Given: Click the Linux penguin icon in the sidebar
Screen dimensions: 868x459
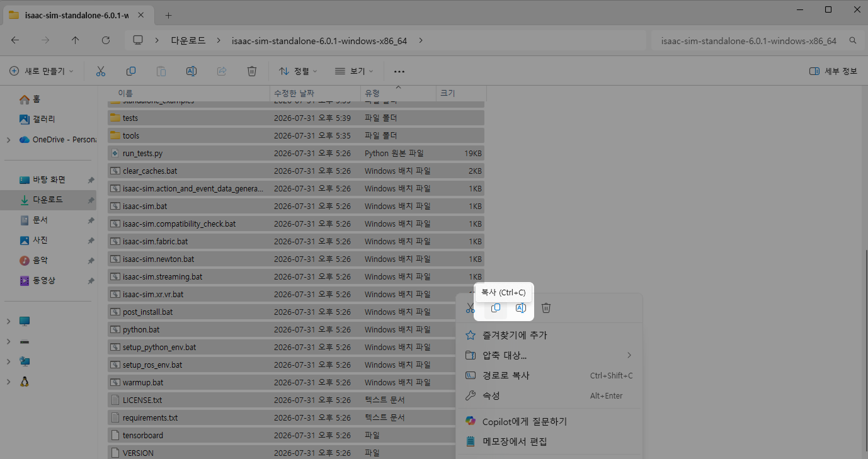Looking at the screenshot, I should point(25,382).
